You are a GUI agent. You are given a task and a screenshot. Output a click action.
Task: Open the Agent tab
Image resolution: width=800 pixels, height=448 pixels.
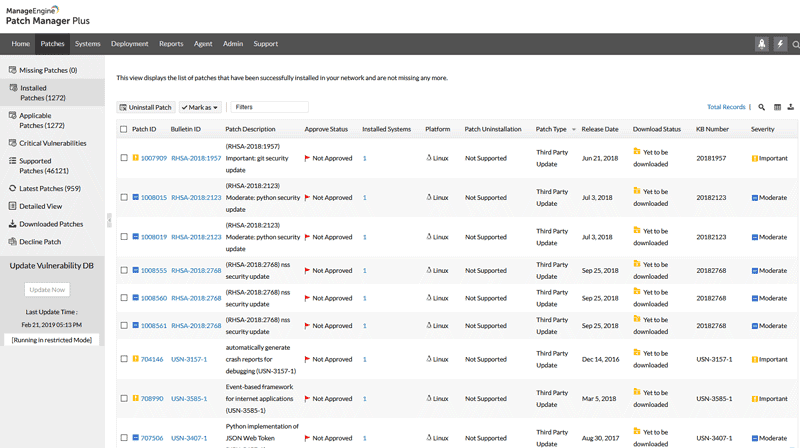[203, 44]
